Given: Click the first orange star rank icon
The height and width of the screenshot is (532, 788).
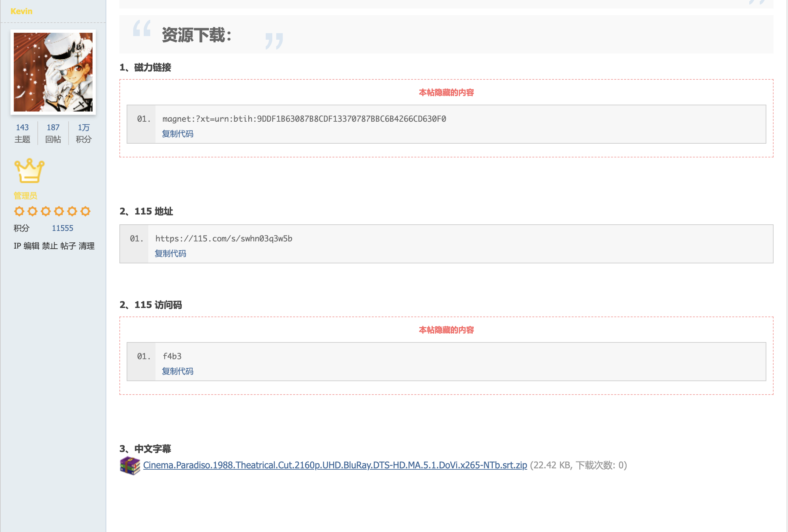Looking at the screenshot, I should (x=19, y=211).
